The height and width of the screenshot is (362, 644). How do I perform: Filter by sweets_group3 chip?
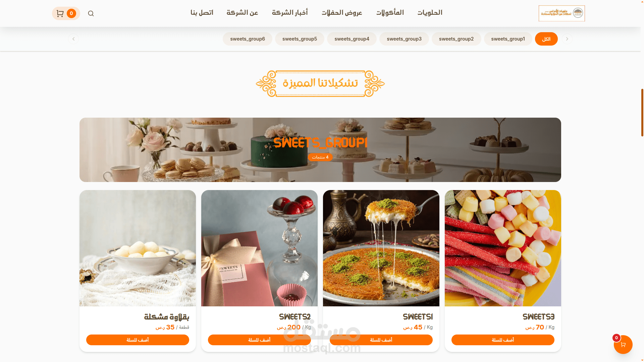click(x=404, y=39)
